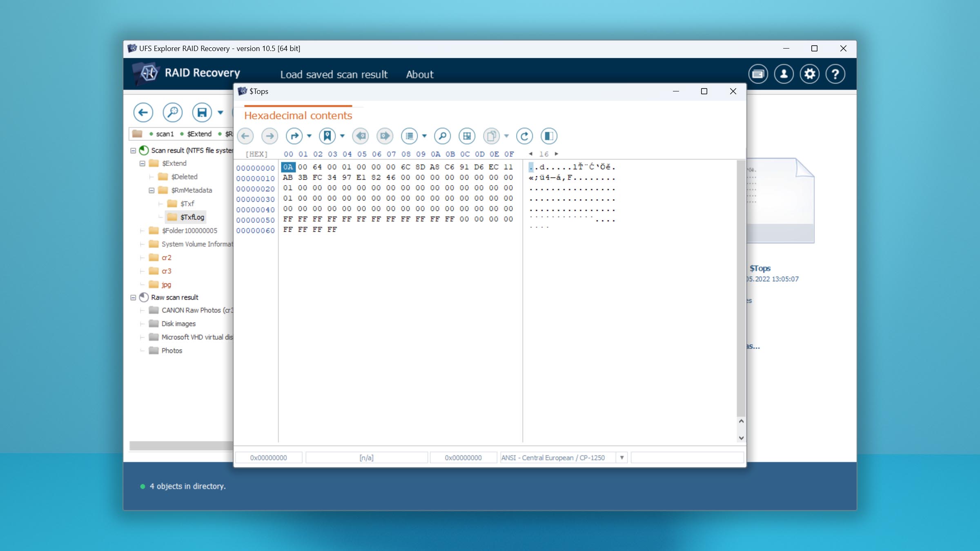
Task: Click the [n/a] status field
Action: coord(367,458)
